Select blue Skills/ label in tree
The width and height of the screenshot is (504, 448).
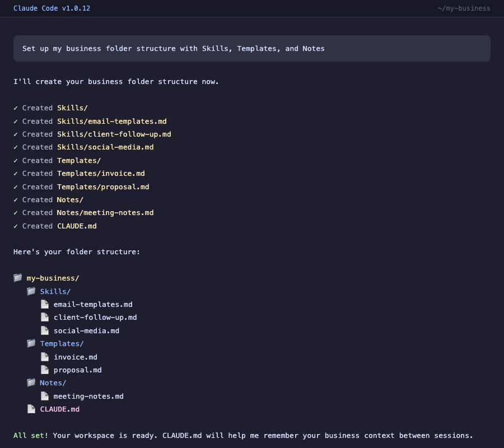click(55, 292)
